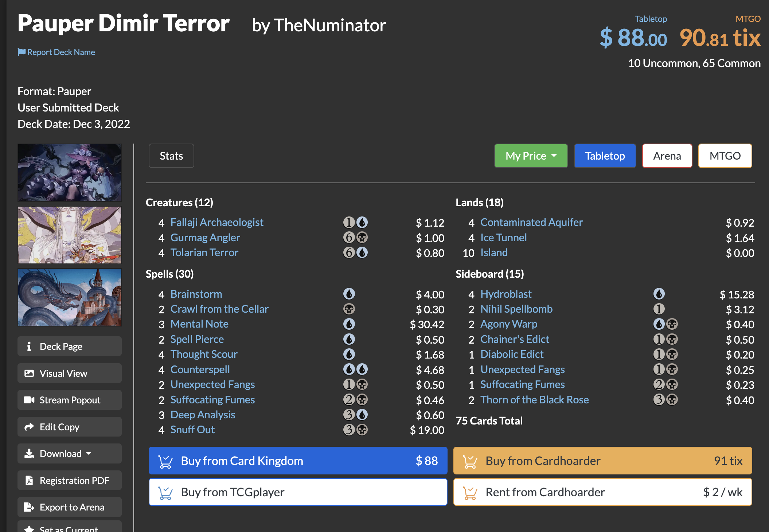Buy the deck from Card Kingdom

298,461
